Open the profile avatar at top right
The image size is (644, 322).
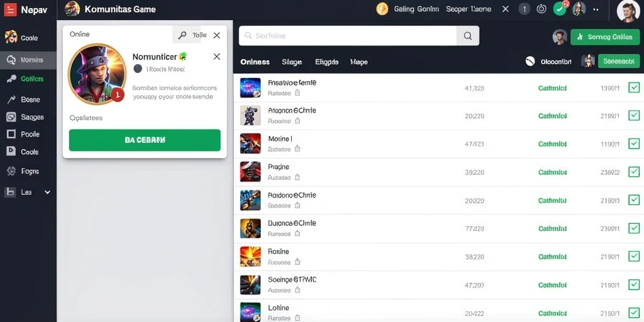pos(628,11)
